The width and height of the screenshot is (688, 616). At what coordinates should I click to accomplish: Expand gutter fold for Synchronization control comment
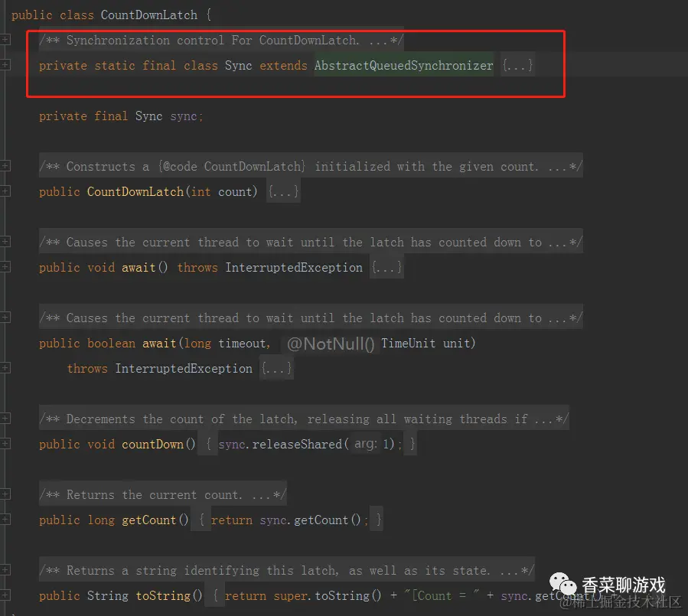point(5,40)
